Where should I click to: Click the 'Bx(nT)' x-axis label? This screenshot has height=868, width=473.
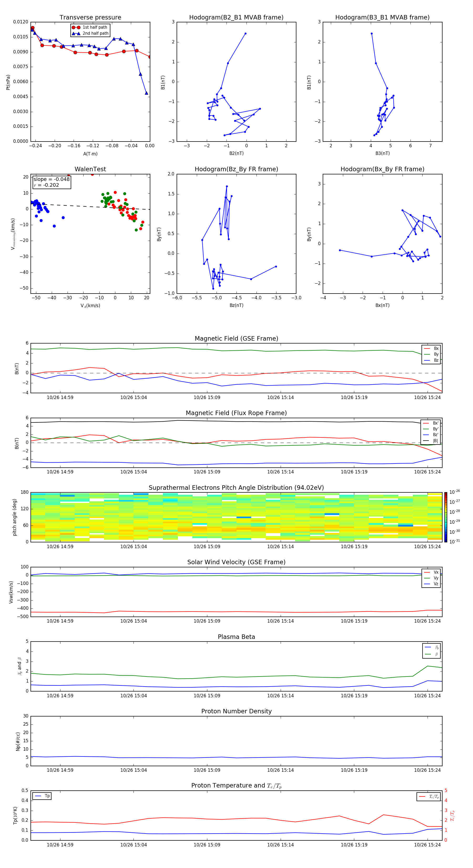(x=382, y=305)
